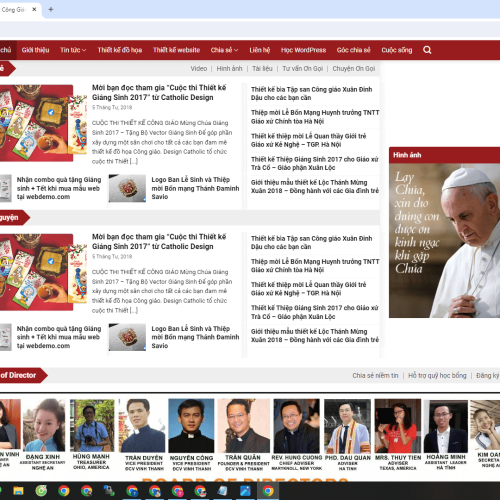Image resolution: width=500 pixels, height=500 pixels.
Task: Navigate to Liên hệ page
Action: click(x=260, y=50)
